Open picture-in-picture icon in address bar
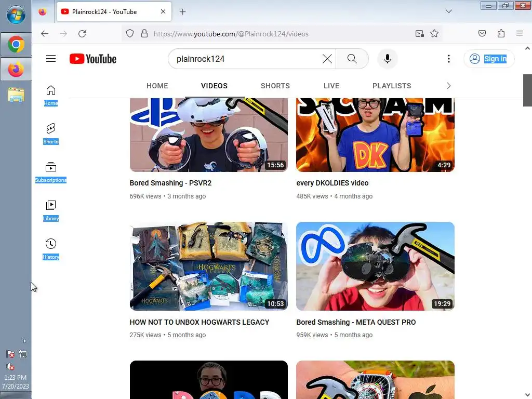Screen dimensions: 532x399 (419, 34)
